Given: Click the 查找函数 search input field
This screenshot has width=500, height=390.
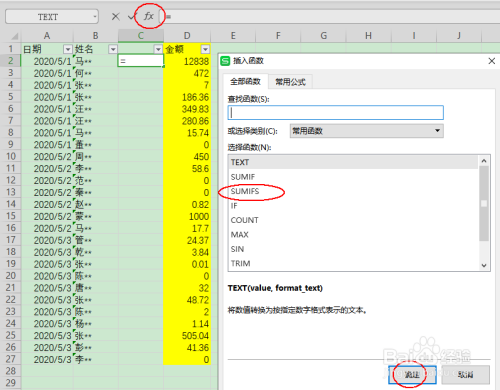Looking at the screenshot, I should tap(336, 113).
